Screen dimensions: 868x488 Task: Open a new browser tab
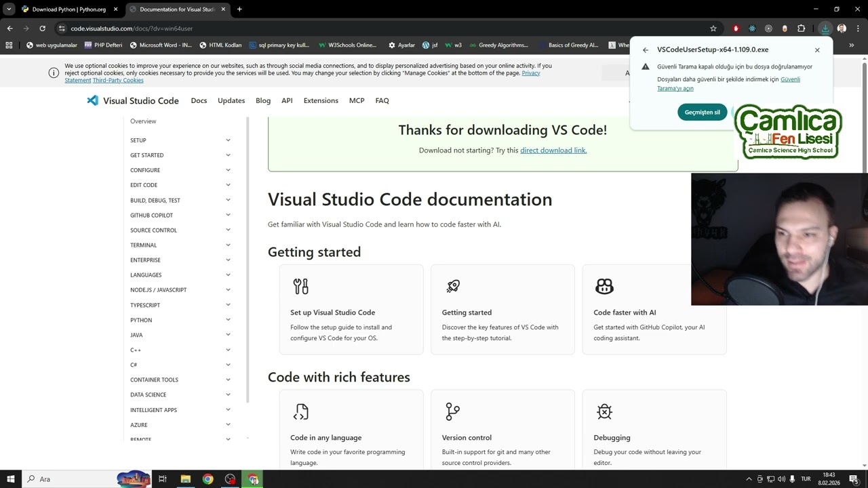point(239,9)
